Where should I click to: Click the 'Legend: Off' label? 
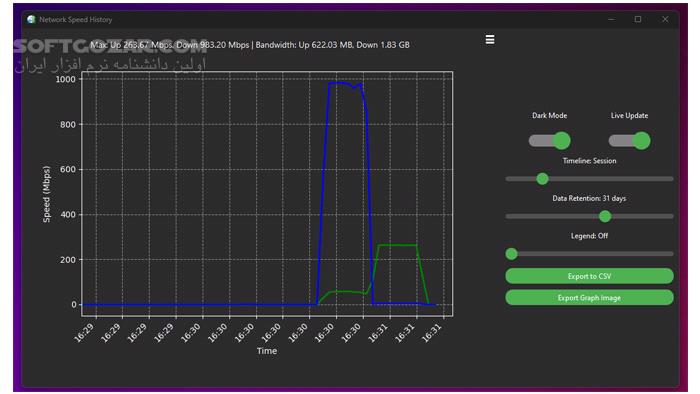[589, 236]
